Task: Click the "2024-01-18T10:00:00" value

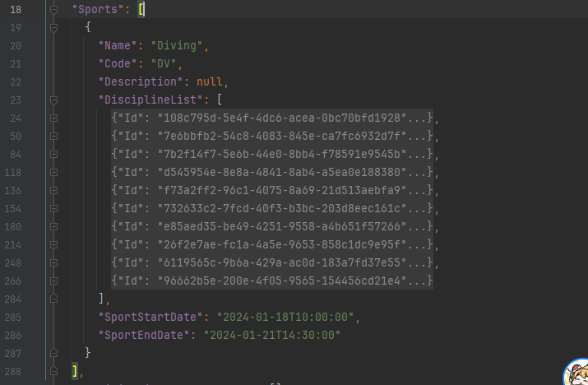Action: coord(285,317)
